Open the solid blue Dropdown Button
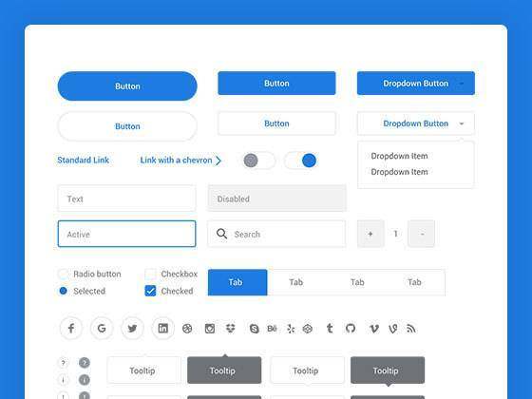The width and height of the screenshot is (532, 399). [x=416, y=84]
